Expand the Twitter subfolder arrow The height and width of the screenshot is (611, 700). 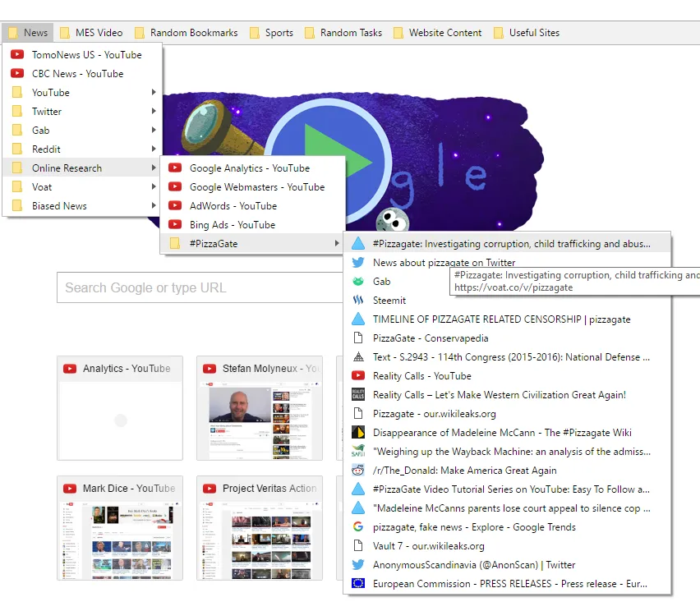pyautogui.click(x=154, y=111)
